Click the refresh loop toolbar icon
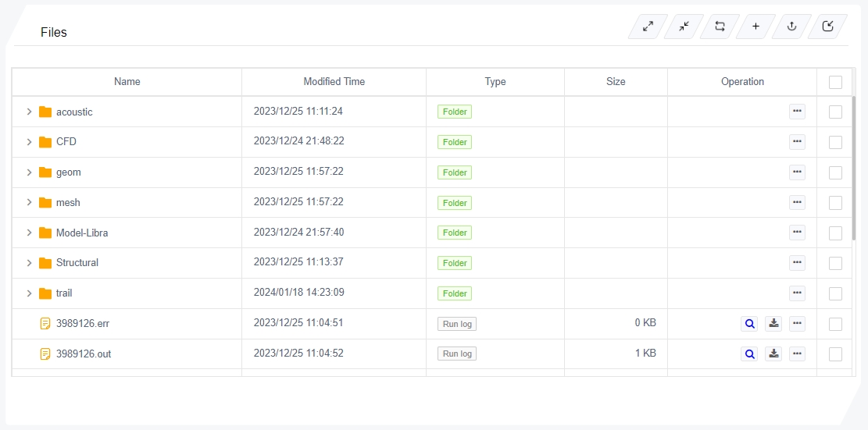This screenshot has width=868, height=430. pos(720,26)
